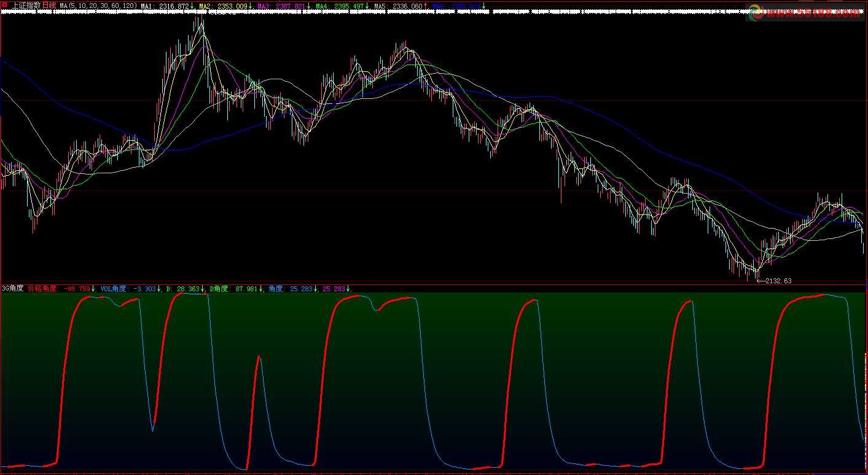Viewport: 868px width, 475px height.
Task: Select the 日线 period label
Action: point(48,6)
